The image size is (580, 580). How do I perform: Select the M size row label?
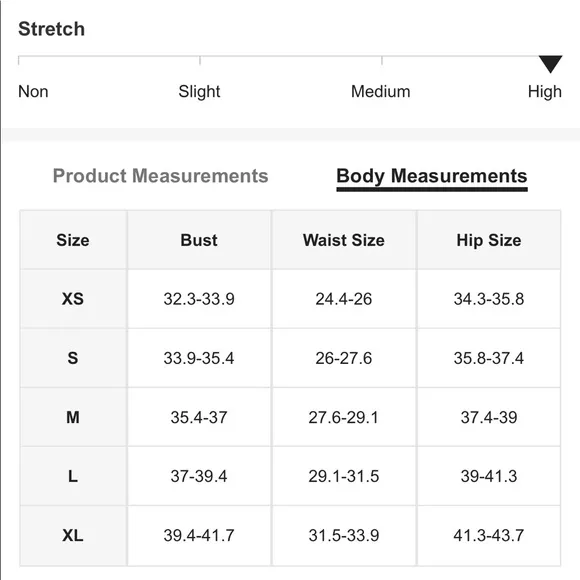[73, 417]
